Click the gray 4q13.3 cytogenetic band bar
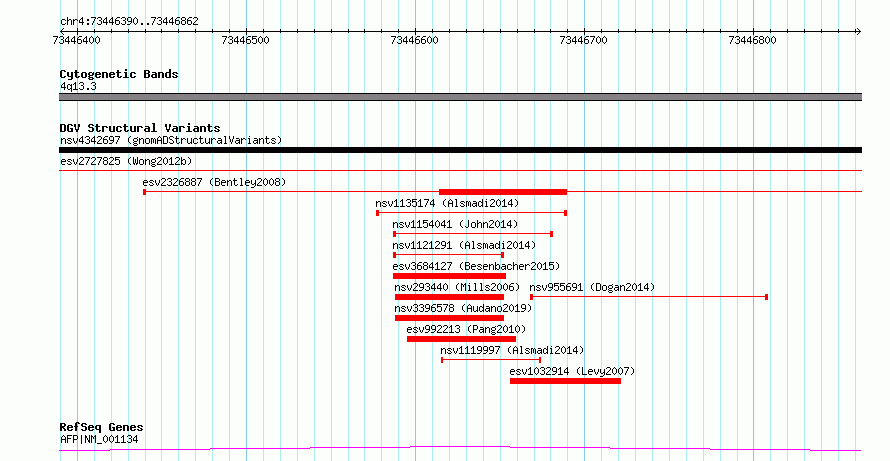This screenshot has width=890, height=461. click(x=460, y=97)
